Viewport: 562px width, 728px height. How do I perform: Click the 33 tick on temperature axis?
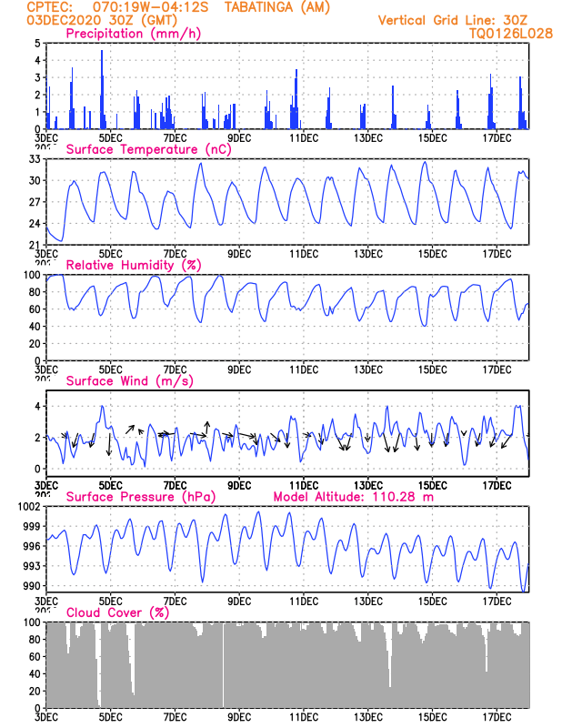coord(35,159)
